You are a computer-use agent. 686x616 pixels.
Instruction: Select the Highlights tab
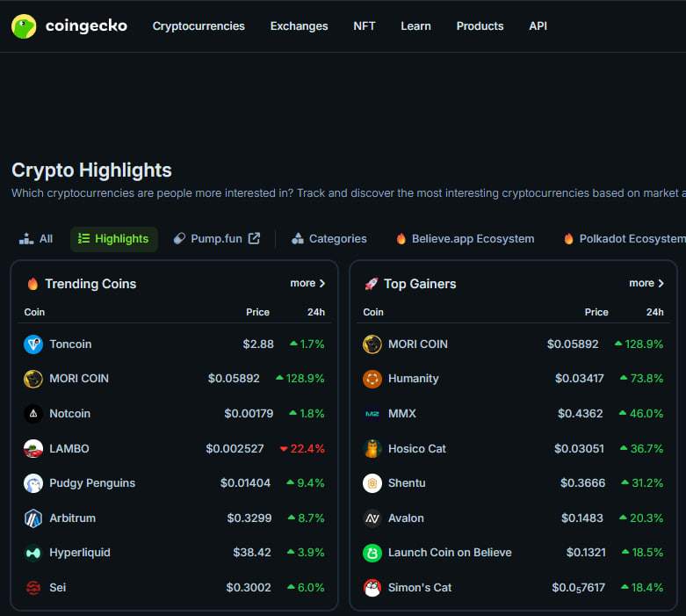[114, 239]
